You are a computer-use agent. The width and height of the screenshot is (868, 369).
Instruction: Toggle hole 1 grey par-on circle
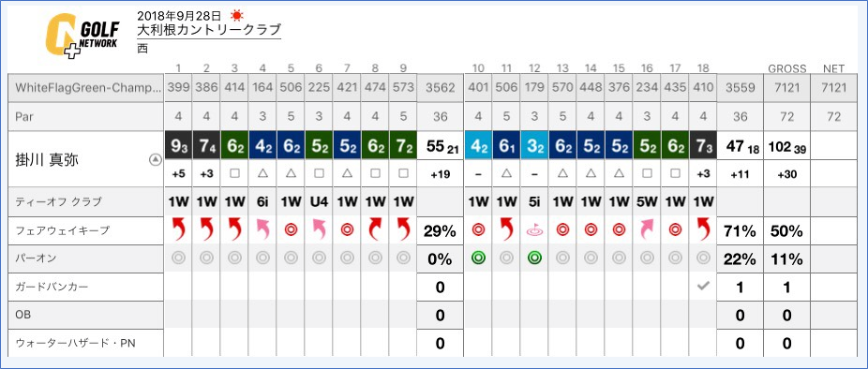click(179, 258)
